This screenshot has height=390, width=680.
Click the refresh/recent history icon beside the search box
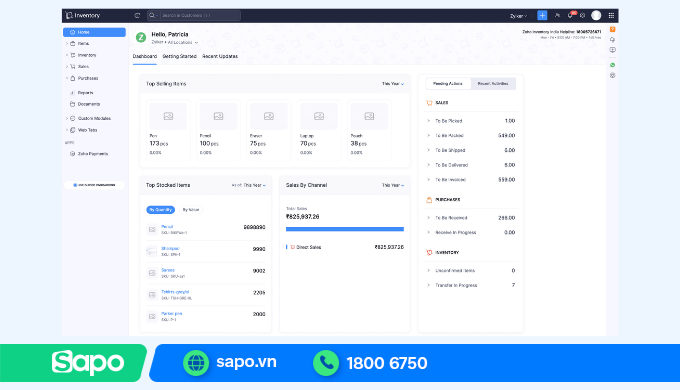click(137, 16)
